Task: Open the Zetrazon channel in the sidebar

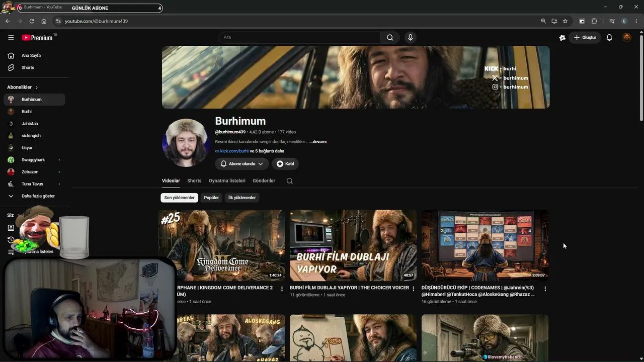Action: coord(34,172)
